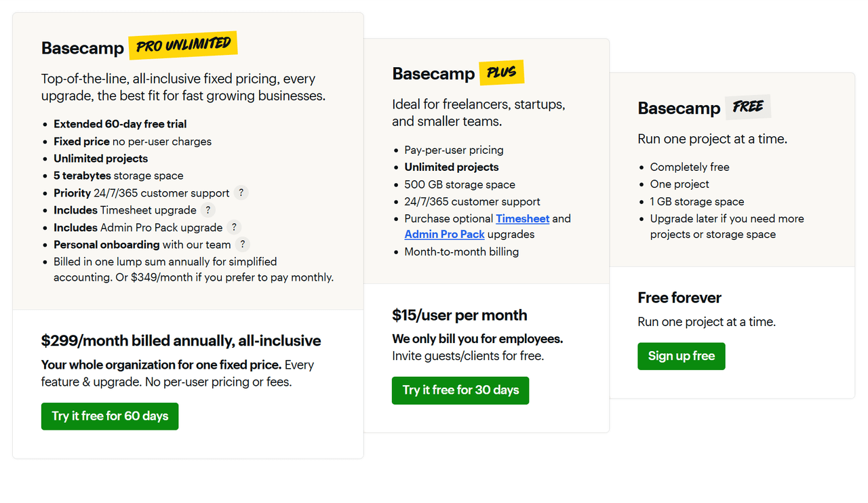The image size is (868, 503).
Task: Click the $15/user per month heading
Action: (460, 315)
